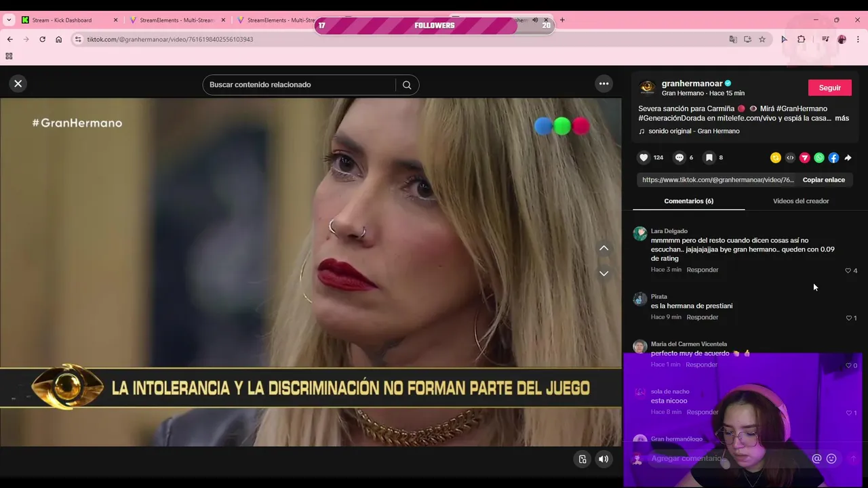
Task: Bookmark this page with star icon
Action: point(762,39)
